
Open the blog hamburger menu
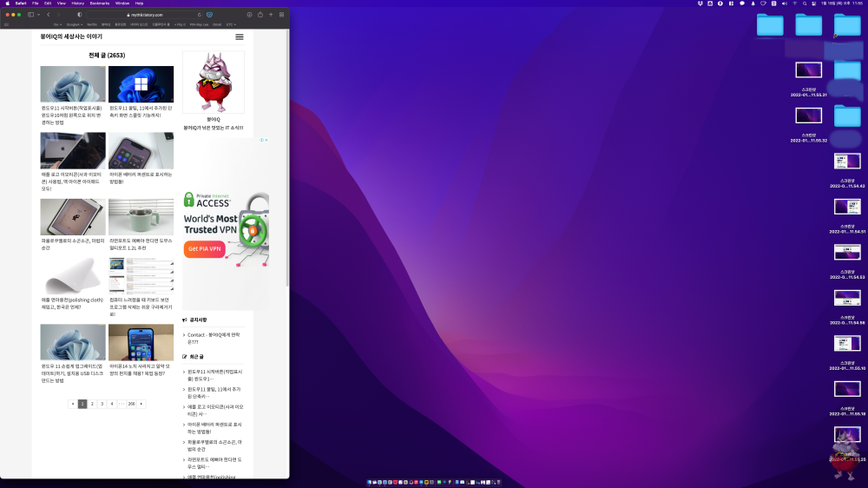240,36
